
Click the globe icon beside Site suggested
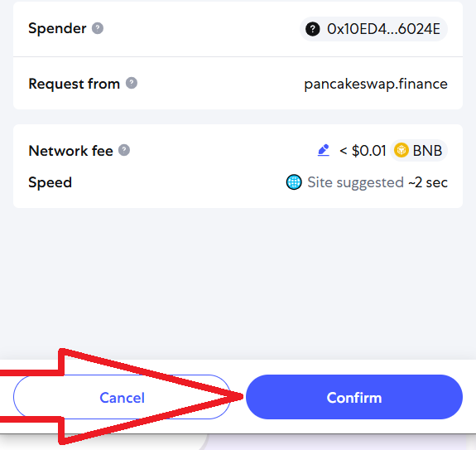294,182
